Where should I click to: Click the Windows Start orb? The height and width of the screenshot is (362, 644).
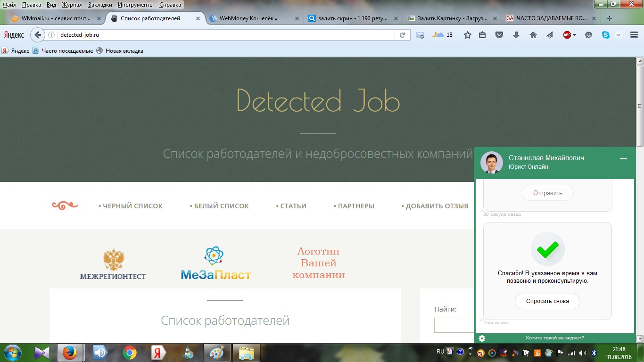(12, 353)
